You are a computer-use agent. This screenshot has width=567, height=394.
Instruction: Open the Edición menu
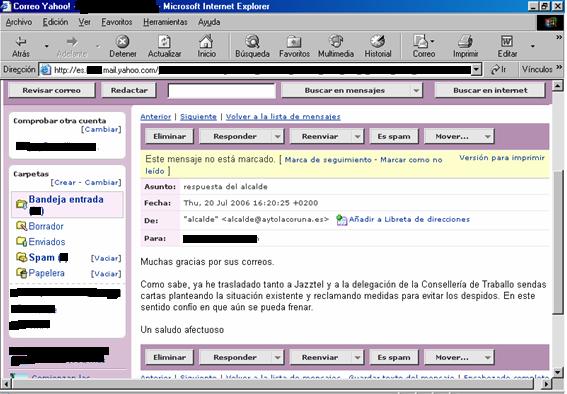click(x=55, y=22)
